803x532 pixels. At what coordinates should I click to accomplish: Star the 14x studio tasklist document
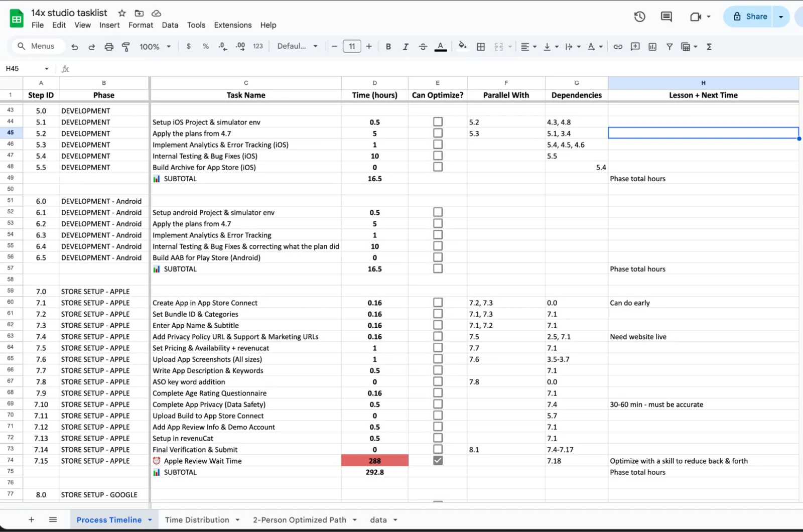[122, 13]
